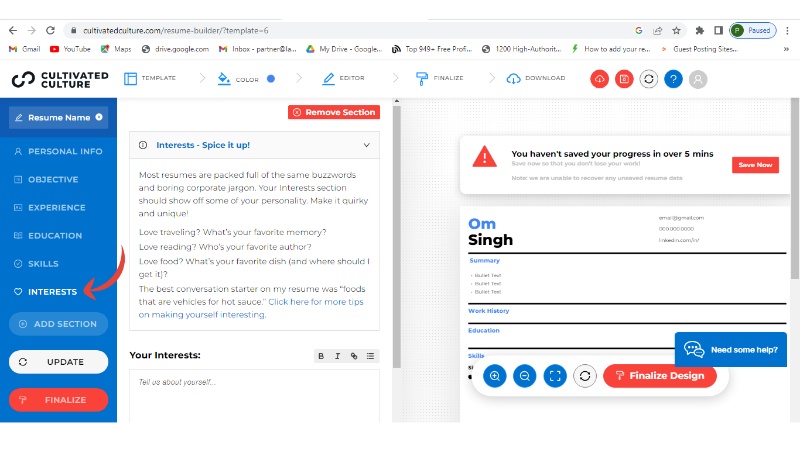The width and height of the screenshot is (800, 449).
Task: Toggle italic formatting in Your Interests
Action: click(337, 356)
